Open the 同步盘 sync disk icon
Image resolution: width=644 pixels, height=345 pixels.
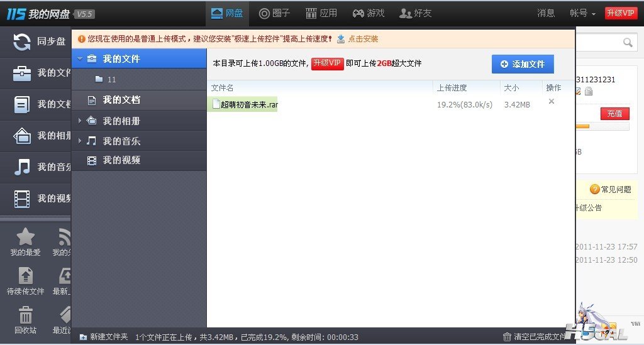22,41
